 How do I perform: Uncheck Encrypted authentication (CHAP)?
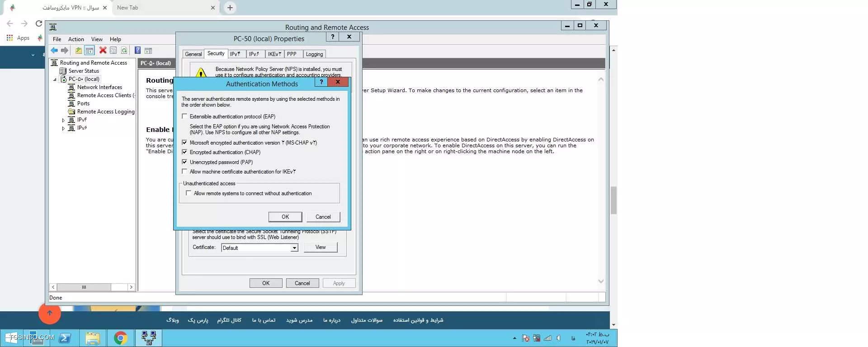click(x=184, y=152)
